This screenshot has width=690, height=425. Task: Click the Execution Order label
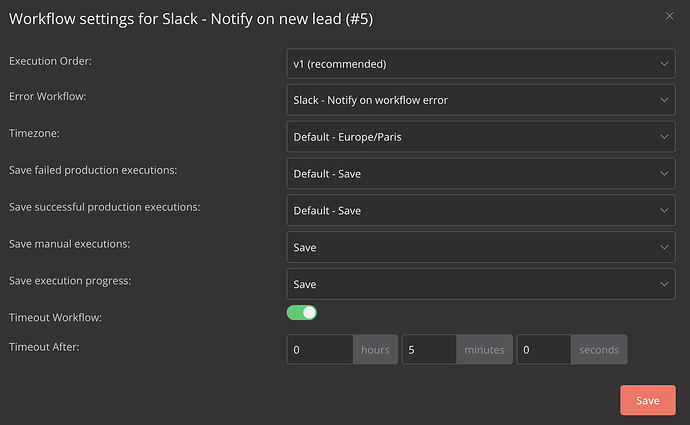pos(50,61)
